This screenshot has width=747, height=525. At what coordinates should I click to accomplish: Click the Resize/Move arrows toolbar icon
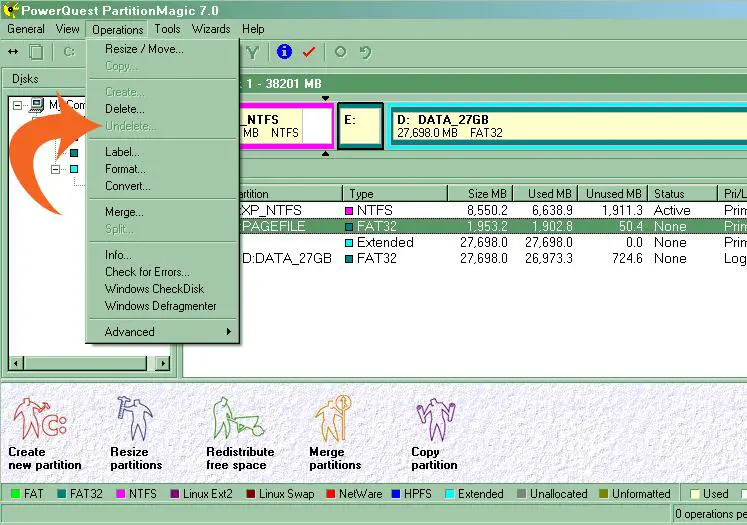pyautogui.click(x=13, y=51)
